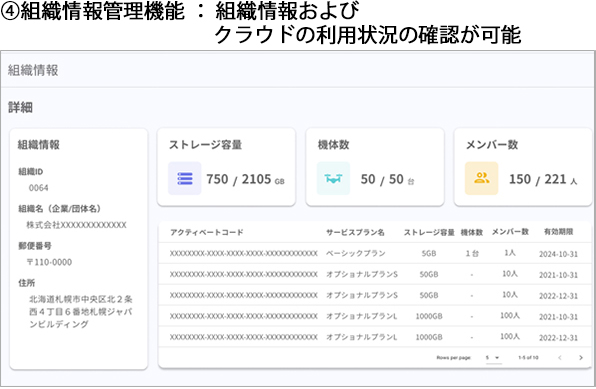Click the postal code 〒110-0000
The height and width of the screenshot is (389, 596).
pos(49,262)
